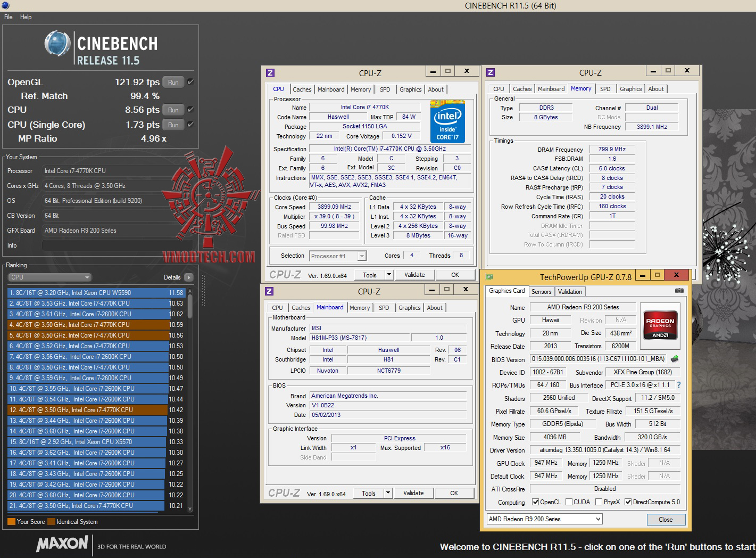Click the empty Info field in Cinebench

117,245
